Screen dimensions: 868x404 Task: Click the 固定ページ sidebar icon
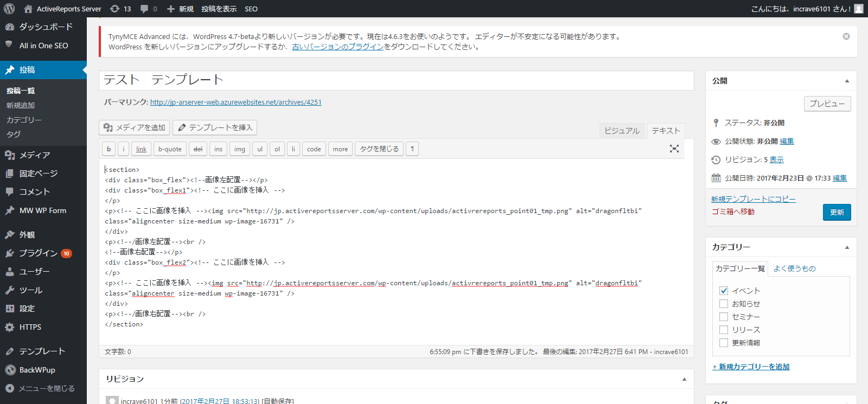click(10, 174)
